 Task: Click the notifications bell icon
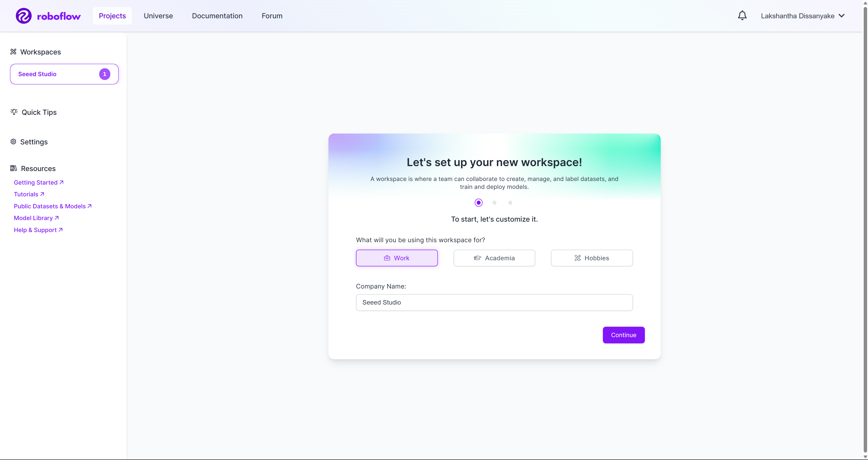pos(742,16)
